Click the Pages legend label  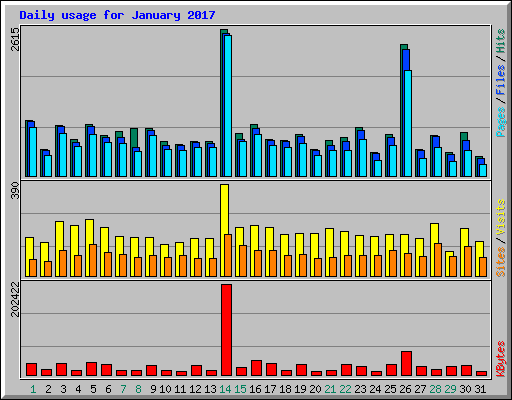(500, 122)
